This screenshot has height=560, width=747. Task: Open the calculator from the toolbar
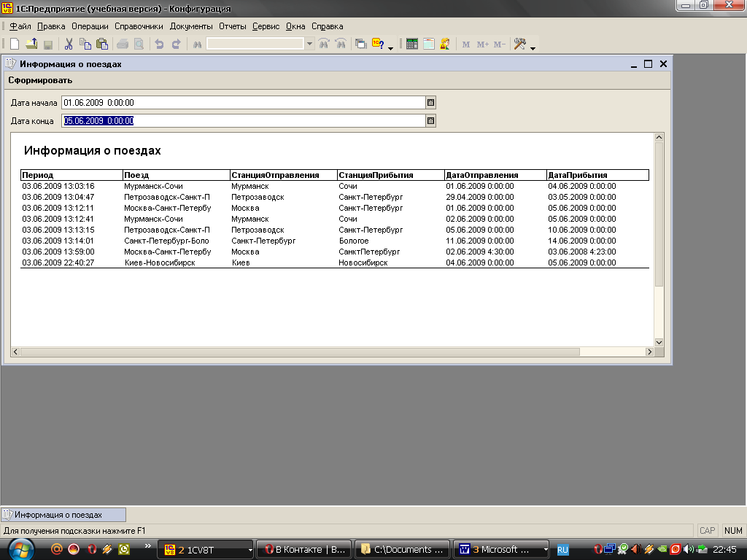[x=412, y=44]
